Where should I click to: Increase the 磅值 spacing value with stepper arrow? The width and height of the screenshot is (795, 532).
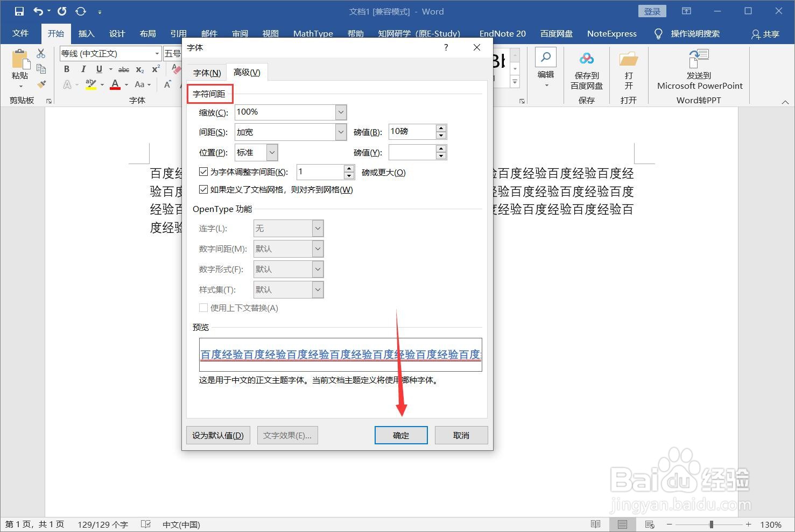(441, 128)
